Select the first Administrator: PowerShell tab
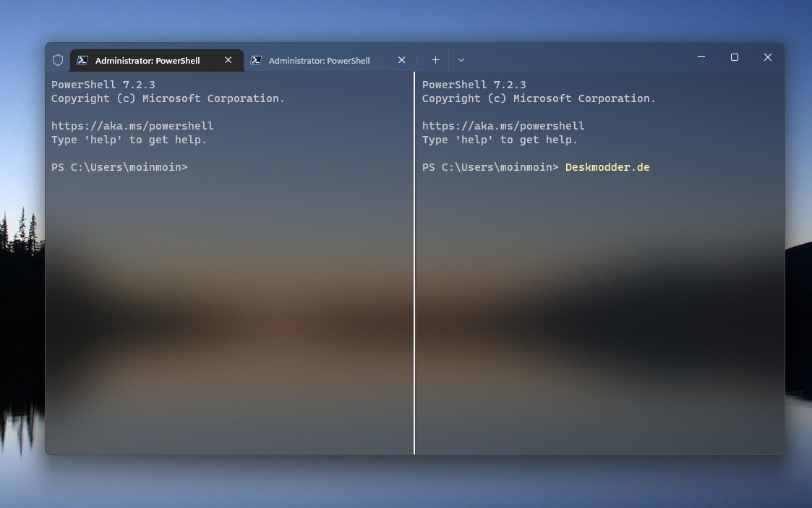Screen dimensions: 812x508 (x=157, y=60)
